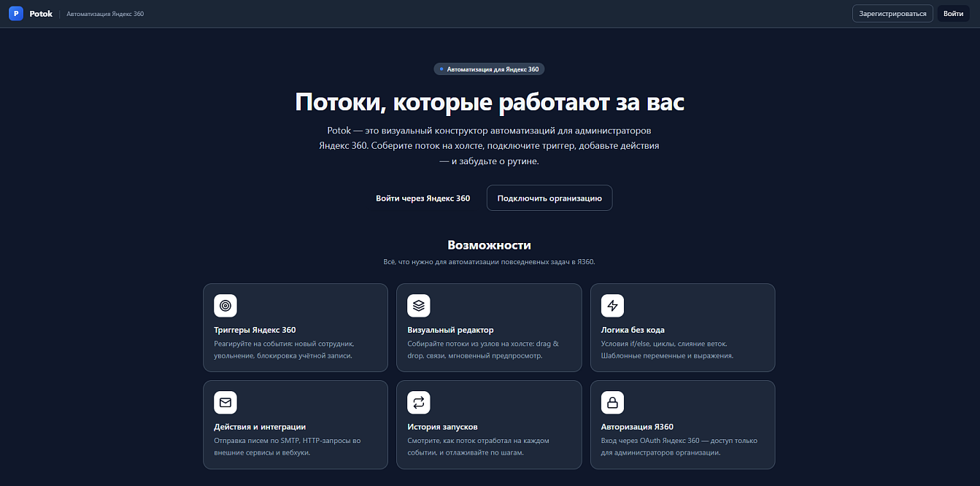Click the Триггеры Яндекс 360 card title

click(255, 330)
